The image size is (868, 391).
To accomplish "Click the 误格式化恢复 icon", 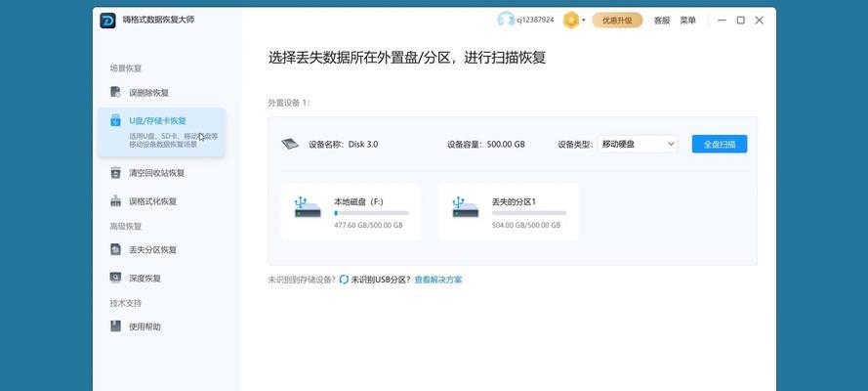I will click(x=115, y=201).
